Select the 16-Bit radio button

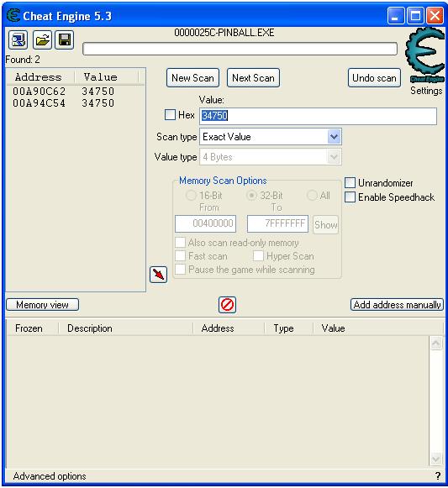pos(191,196)
